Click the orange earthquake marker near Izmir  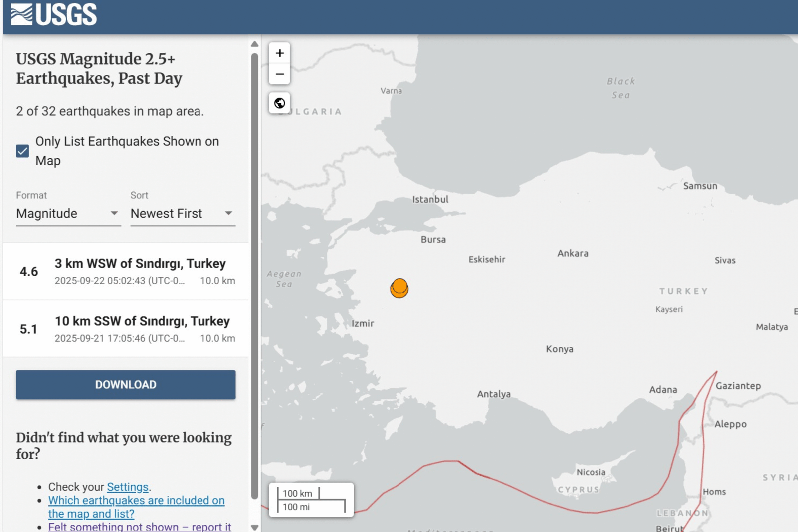(399, 288)
